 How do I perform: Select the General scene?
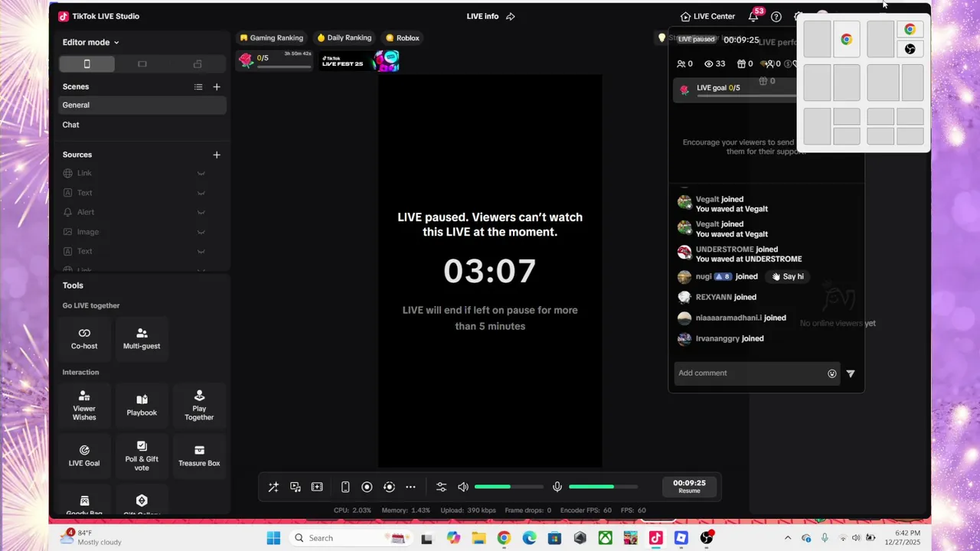pos(142,105)
